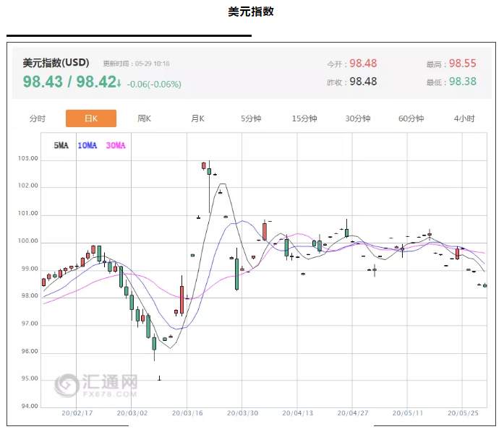Click the 103.00 y-axis label
The width and height of the screenshot is (504, 437).
coord(28,158)
